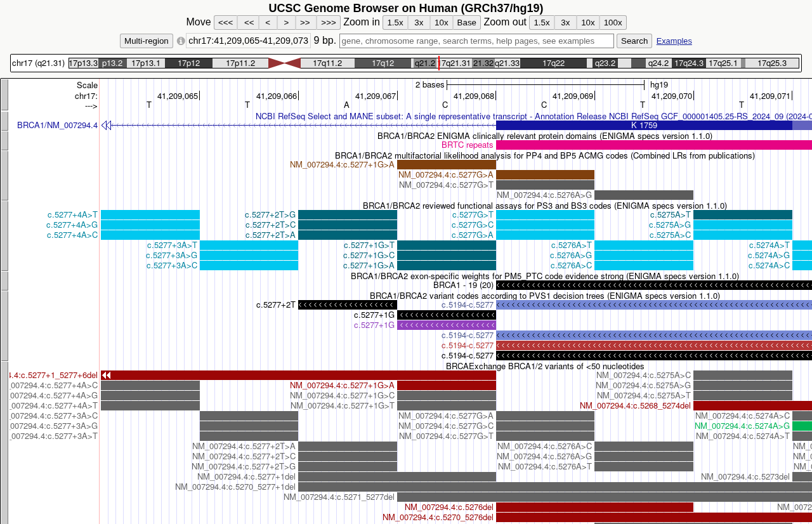Click the double-arrow icon on c.5277+1_5277+6del bar
The height and width of the screenshot is (524, 812).
[x=106, y=375]
